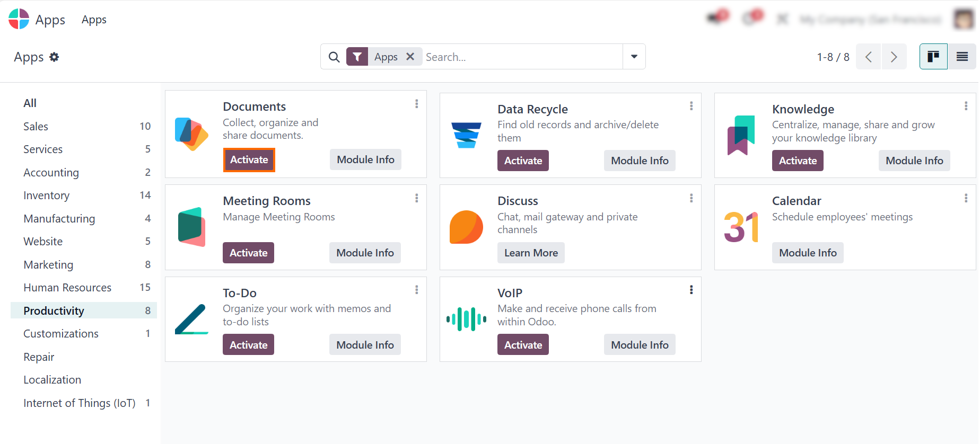Select the All category
Viewport: 980px width, 444px height.
click(84, 103)
